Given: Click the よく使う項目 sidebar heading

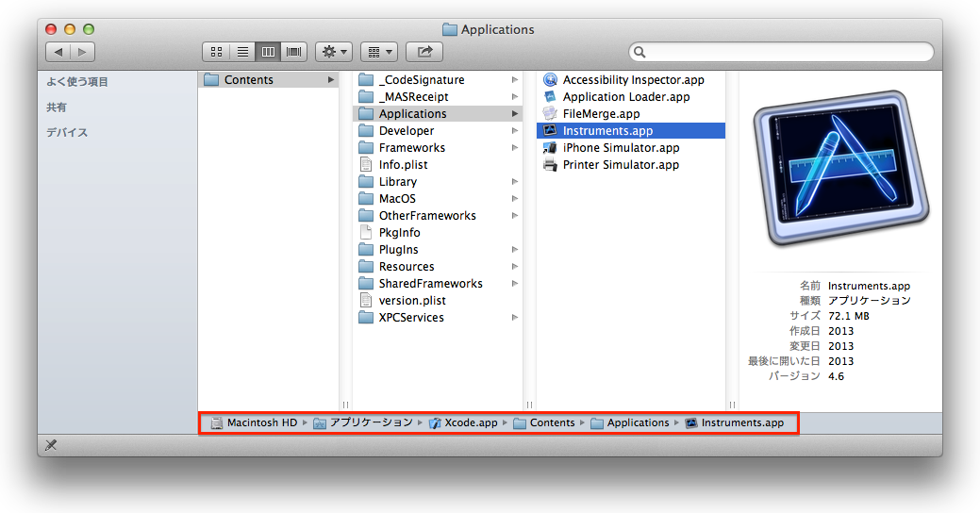Looking at the screenshot, I should click(77, 82).
